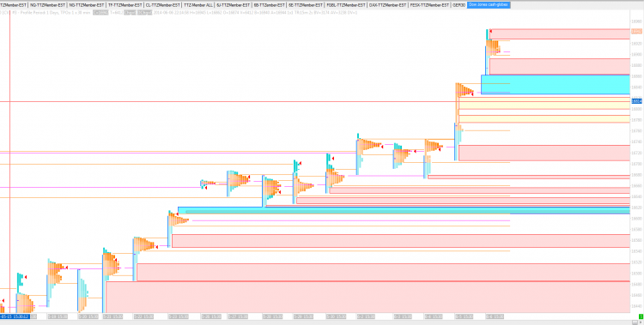Select the large cyan zone rectangle near the top
644x325 pixels.
click(x=556, y=84)
